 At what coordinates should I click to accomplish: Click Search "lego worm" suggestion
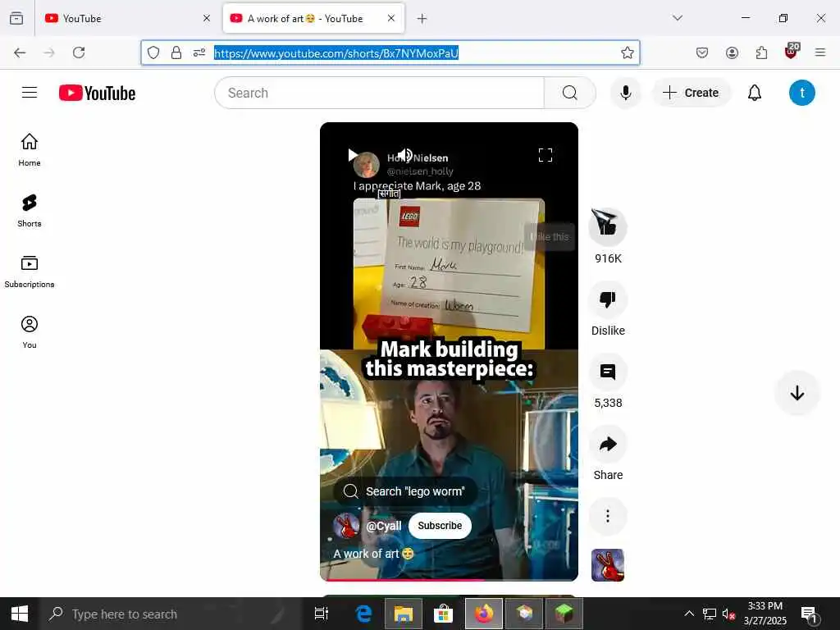click(405, 491)
